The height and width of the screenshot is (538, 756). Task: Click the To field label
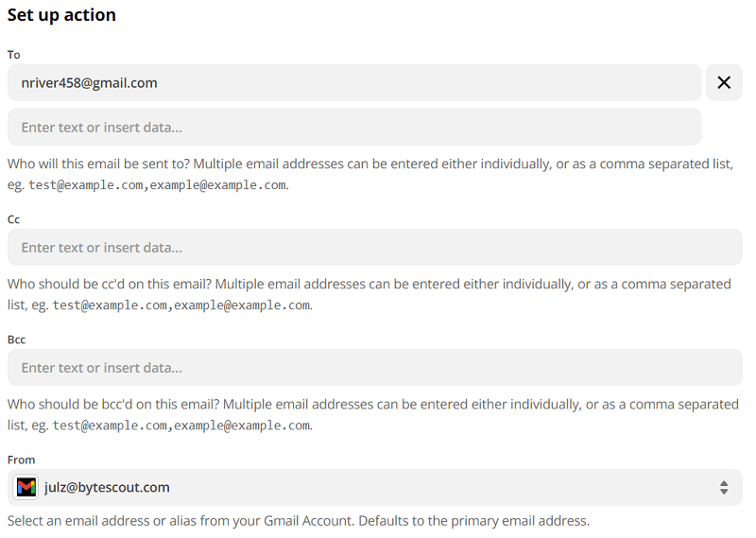(14, 55)
